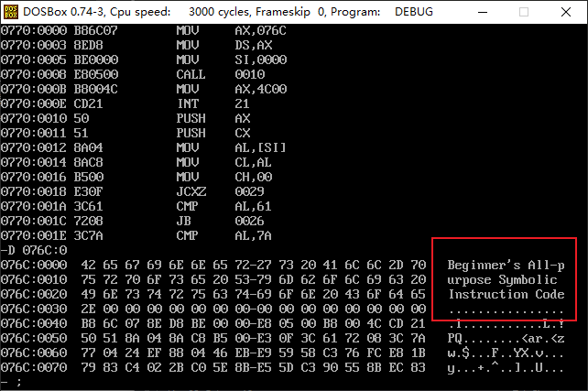Click the DOSBox 0.74-3 title text
The width and height of the screenshot is (588, 391).
coord(64,12)
